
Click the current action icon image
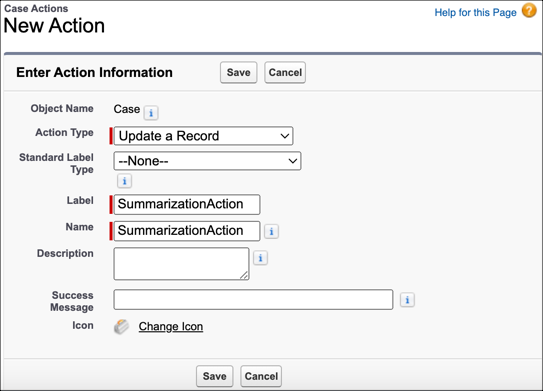[x=121, y=327]
